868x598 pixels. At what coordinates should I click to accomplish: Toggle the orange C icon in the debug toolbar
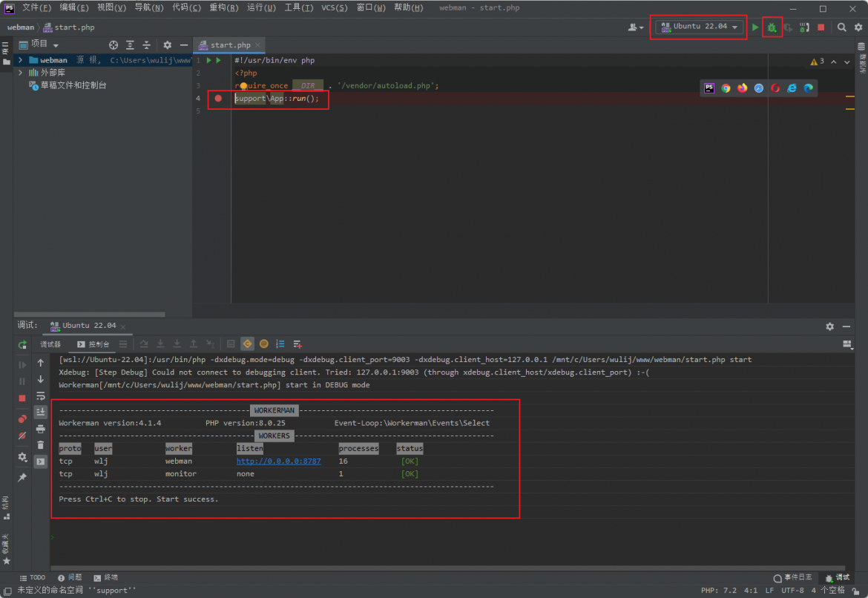248,344
